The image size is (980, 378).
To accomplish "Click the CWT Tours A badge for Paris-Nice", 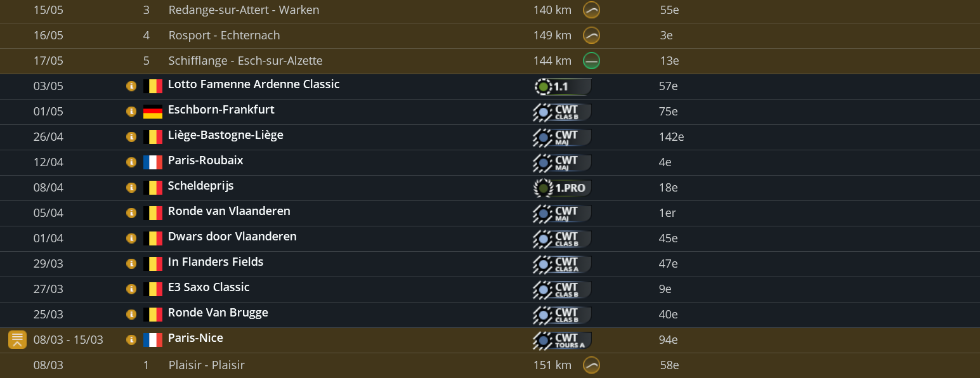I will pos(563,341).
